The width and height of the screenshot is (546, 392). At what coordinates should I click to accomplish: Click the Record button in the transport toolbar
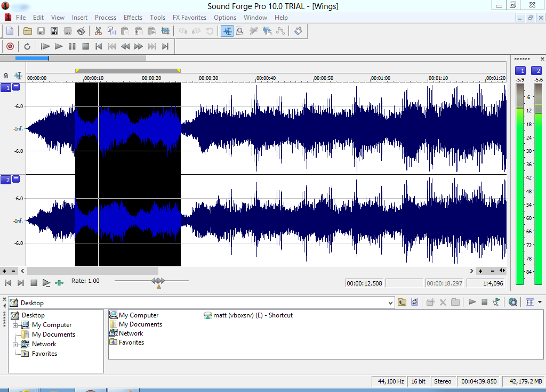(10, 46)
